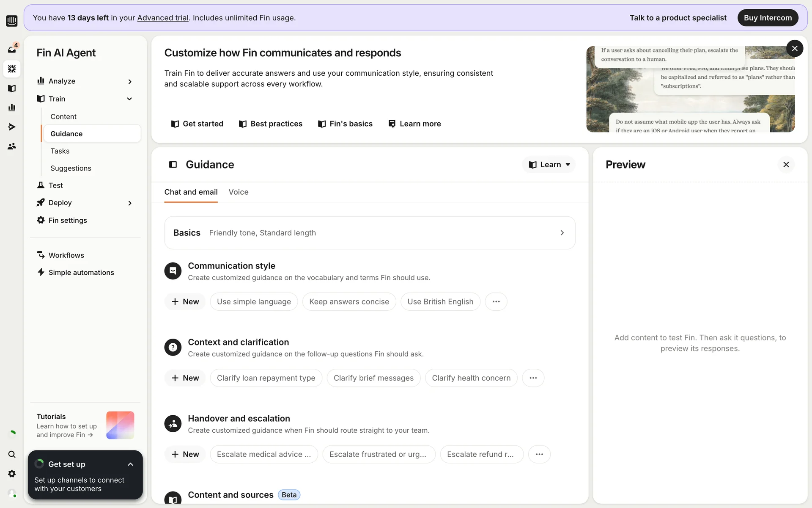Collapse the Get set up checklist

click(x=130, y=464)
